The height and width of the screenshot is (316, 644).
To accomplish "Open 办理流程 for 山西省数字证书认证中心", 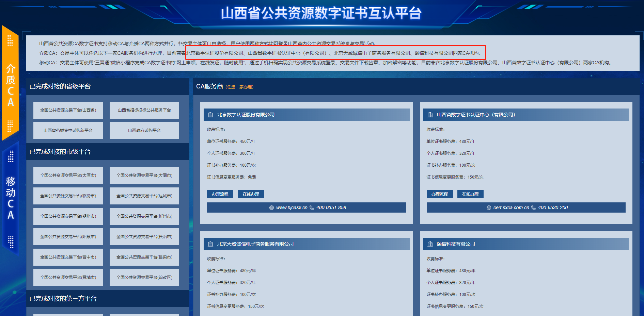I will coord(439,194).
